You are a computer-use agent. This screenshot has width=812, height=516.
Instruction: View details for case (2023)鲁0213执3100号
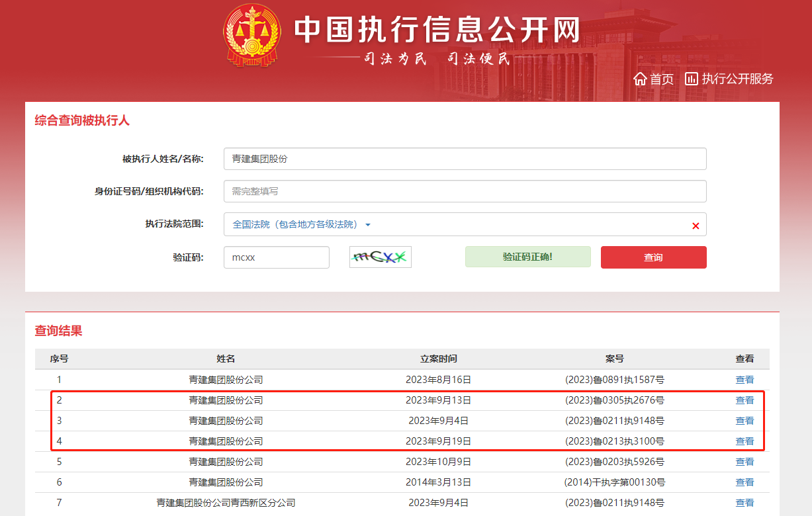744,441
